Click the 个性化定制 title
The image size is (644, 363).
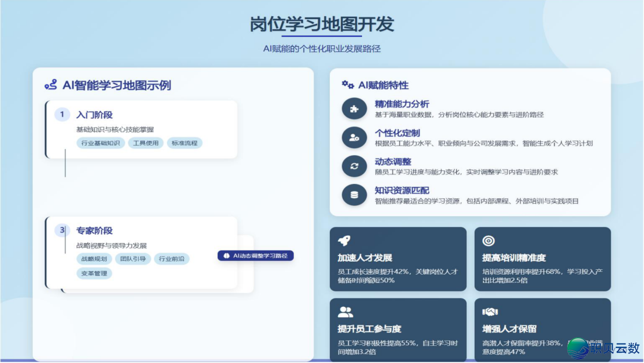point(397,133)
